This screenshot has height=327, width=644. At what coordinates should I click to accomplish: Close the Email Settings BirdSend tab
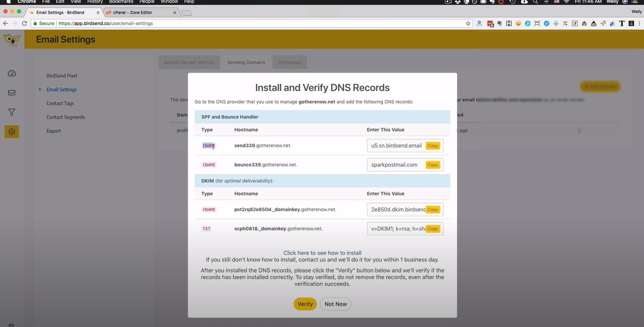coord(98,13)
